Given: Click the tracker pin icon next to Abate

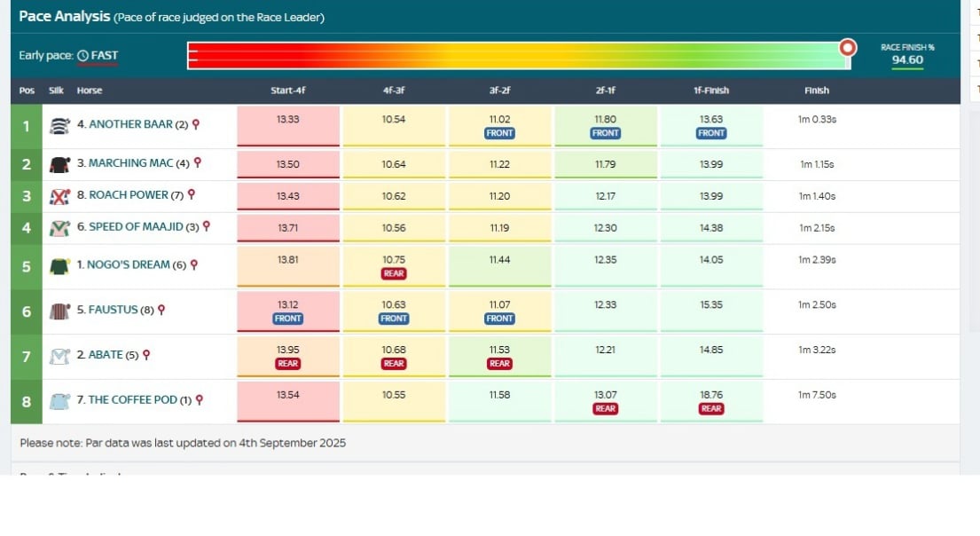Looking at the screenshot, I should click(x=146, y=355).
